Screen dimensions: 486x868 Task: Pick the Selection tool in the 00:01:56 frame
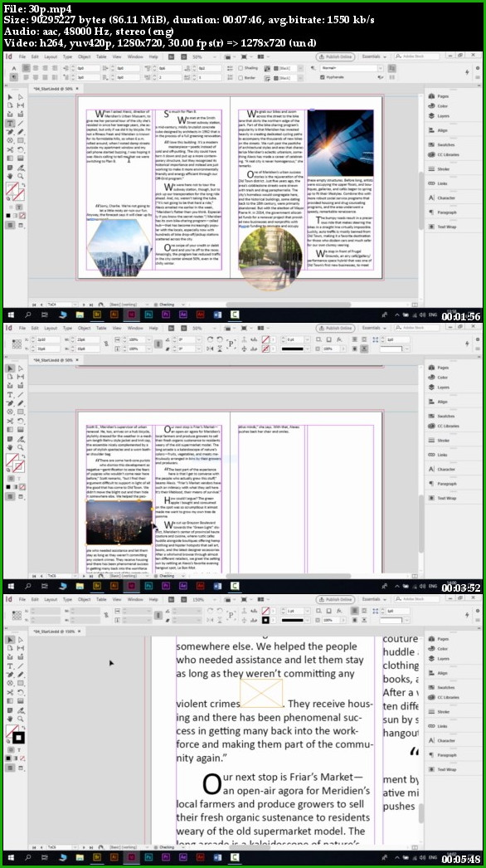[10, 97]
